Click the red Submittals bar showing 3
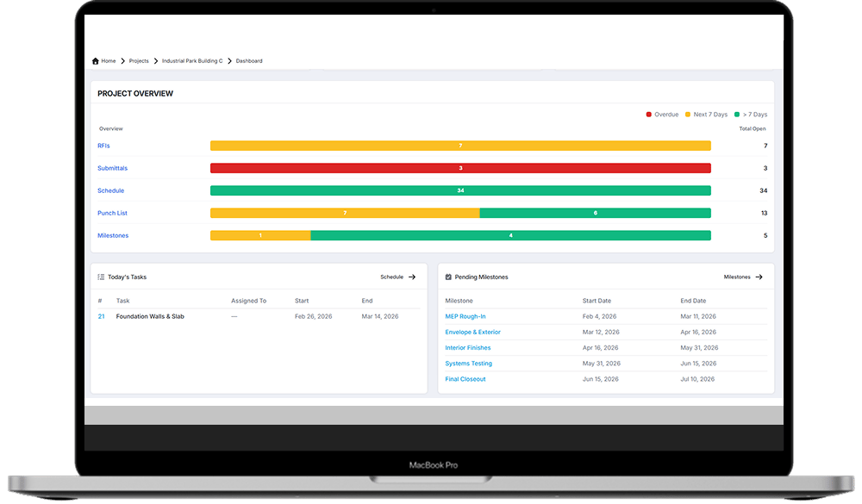 coord(460,168)
